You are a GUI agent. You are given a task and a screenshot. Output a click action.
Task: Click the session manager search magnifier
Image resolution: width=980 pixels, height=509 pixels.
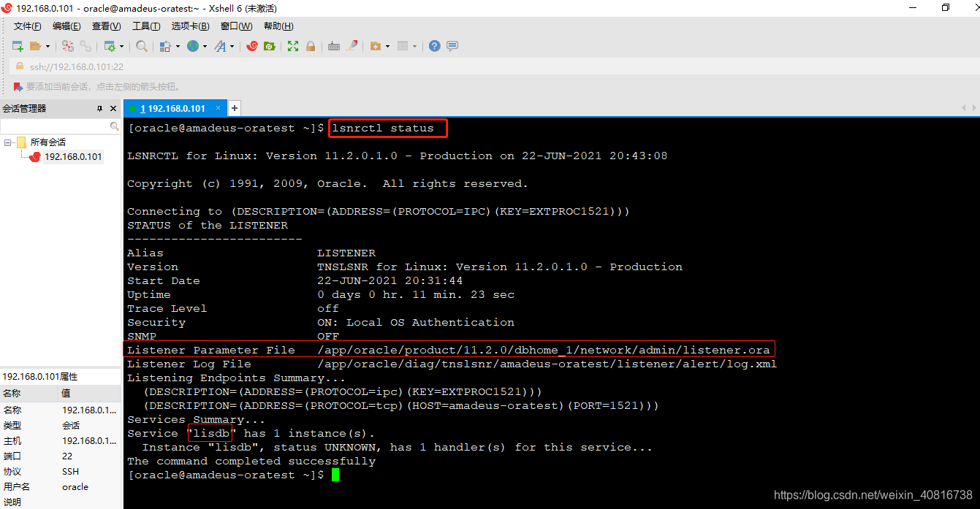pyautogui.click(x=114, y=126)
